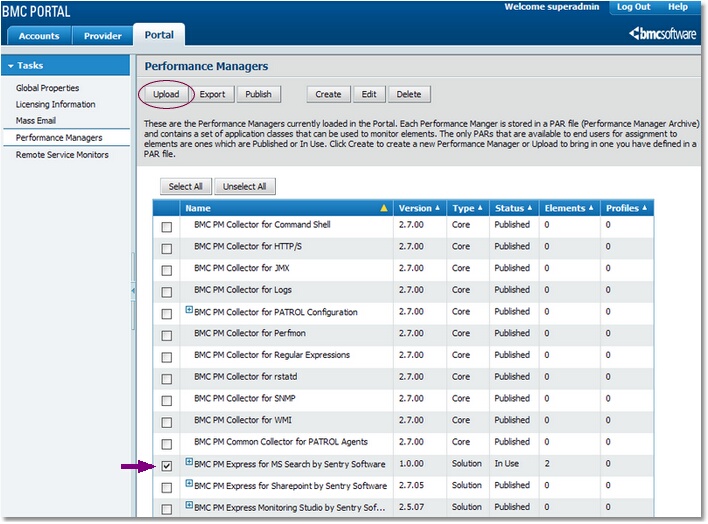Screen dimensions: 708x524
Task: Click the bmcsoftware logo
Action: click(x=662, y=33)
